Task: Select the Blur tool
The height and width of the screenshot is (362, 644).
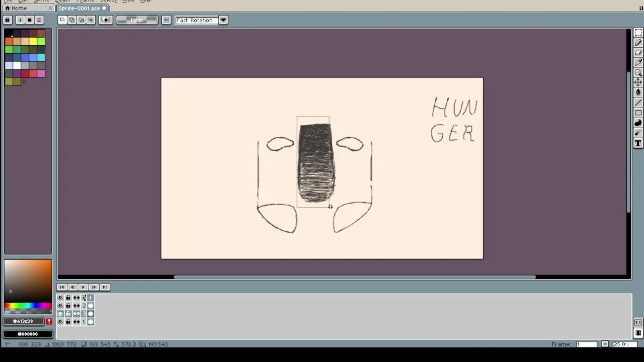Action: [638, 133]
